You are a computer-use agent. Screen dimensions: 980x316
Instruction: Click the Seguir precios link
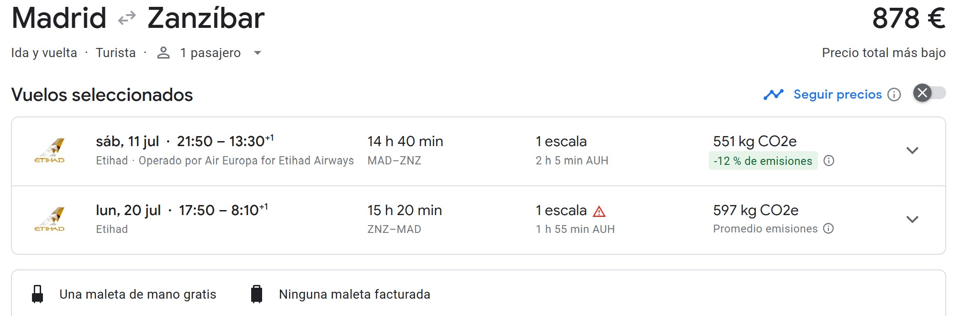[x=838, y=95]
